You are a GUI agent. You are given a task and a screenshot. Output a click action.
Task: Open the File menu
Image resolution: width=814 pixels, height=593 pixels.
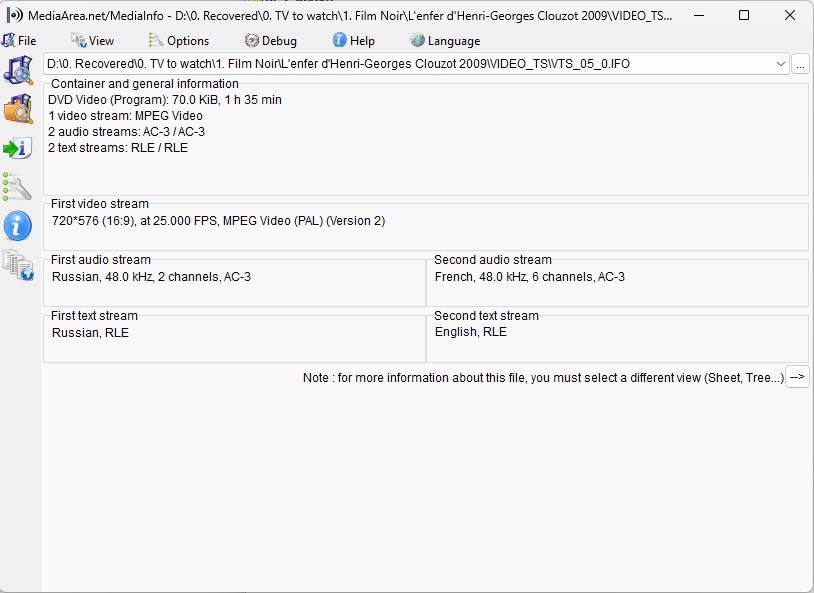(19, 41)
